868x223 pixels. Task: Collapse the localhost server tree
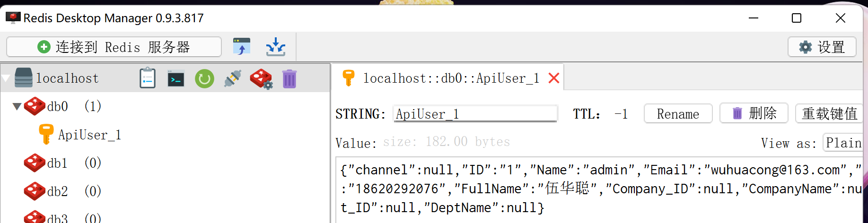(6, 78)
